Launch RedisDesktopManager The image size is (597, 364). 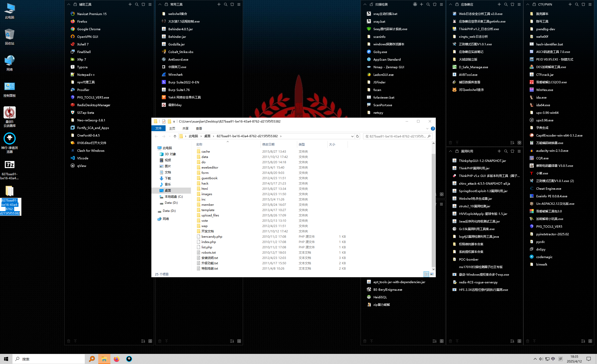(x=91, y=105)
